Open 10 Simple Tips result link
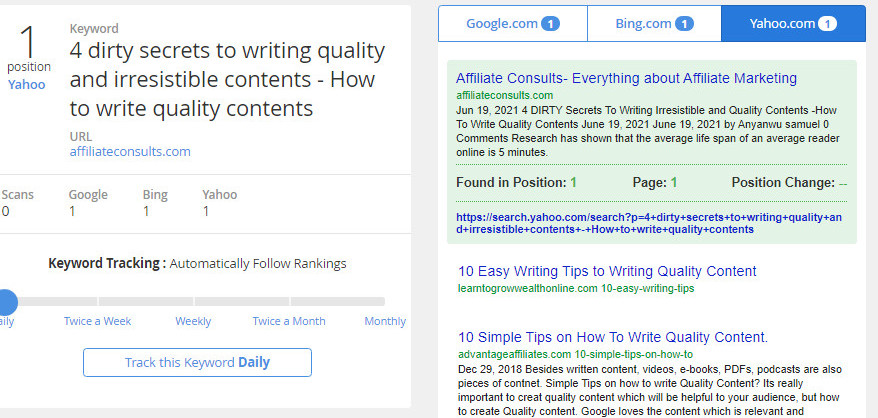The image size is (878, 418). (x=613, y=337)
